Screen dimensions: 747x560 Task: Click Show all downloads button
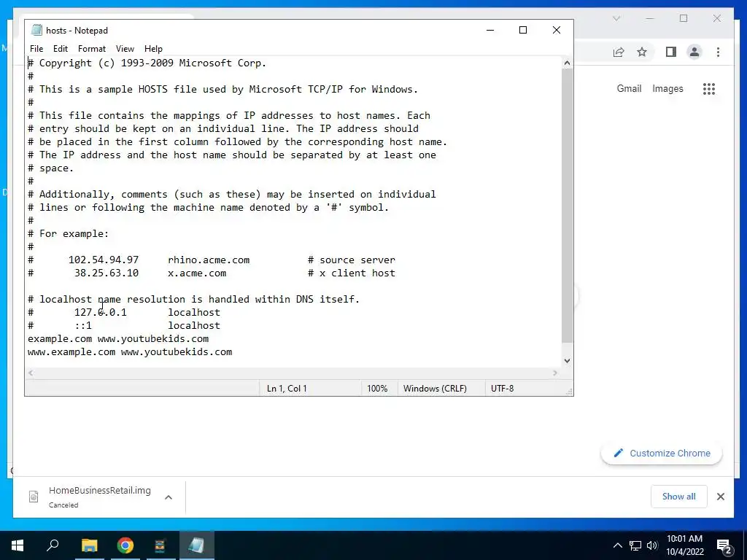[x=679, y=496]
